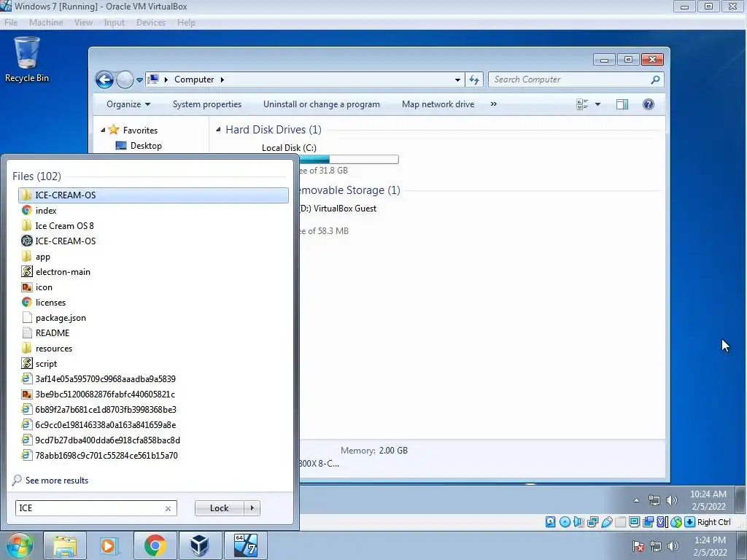Image resolution: width=747 pixels, height=560 pixels.
Task: Open the VirtualBox File menu
Action: click(x=11, y=23)
